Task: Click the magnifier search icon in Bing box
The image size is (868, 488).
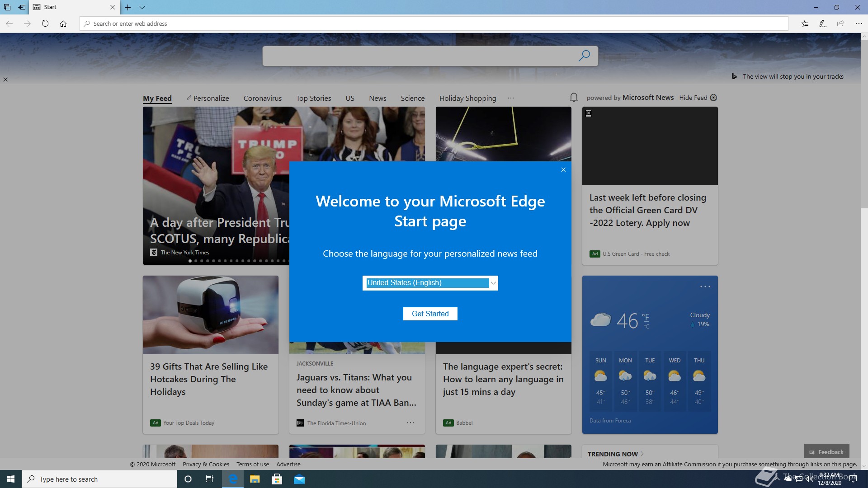Action: coord(584,56)
